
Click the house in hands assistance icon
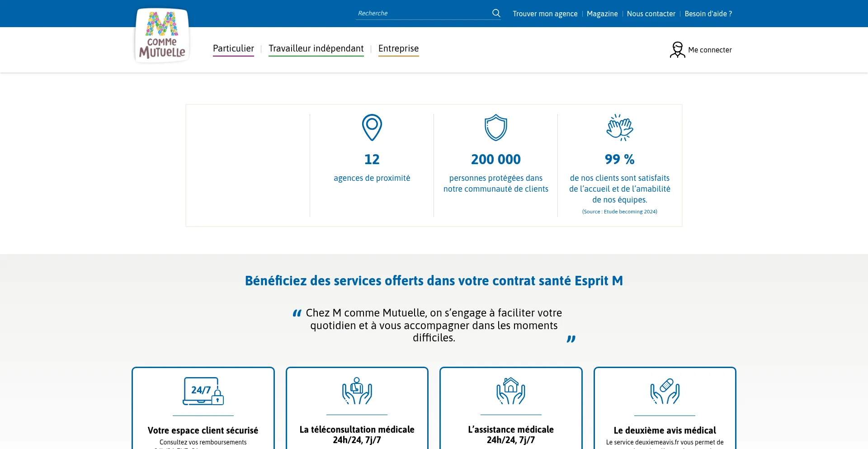point(510,391)
